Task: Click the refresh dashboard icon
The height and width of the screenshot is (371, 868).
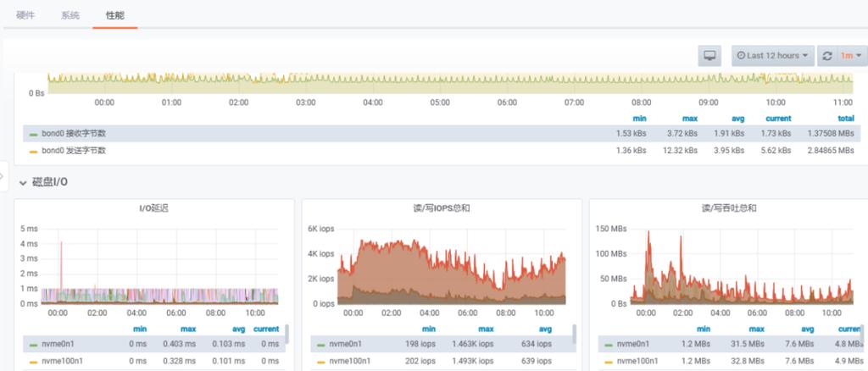Action: point(827,56)
